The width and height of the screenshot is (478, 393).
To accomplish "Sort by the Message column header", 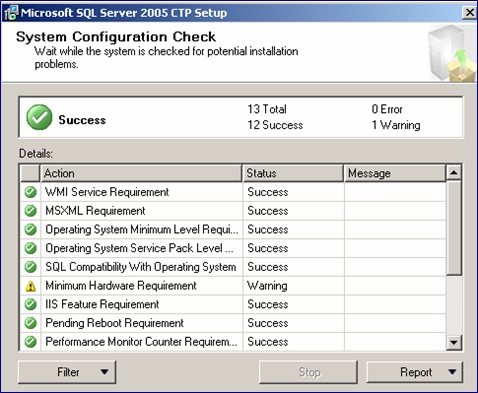I will pos(395,173).
